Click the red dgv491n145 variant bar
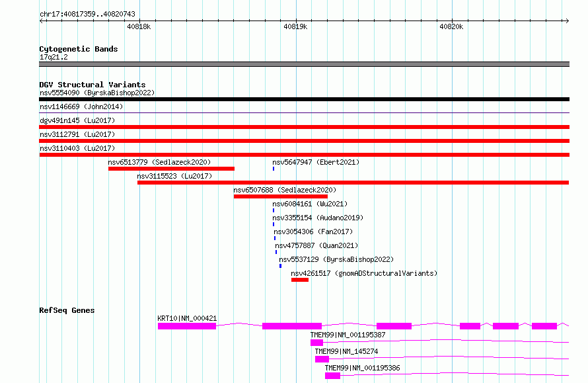The width and height of the screenshot is (588, 383). click(x=304, y=127)
